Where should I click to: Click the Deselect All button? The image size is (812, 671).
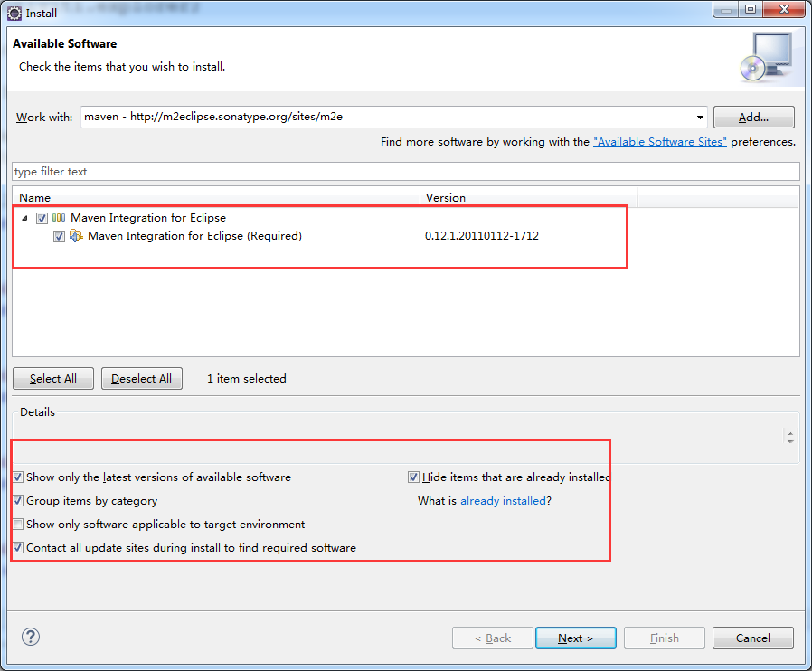[141, 379]
